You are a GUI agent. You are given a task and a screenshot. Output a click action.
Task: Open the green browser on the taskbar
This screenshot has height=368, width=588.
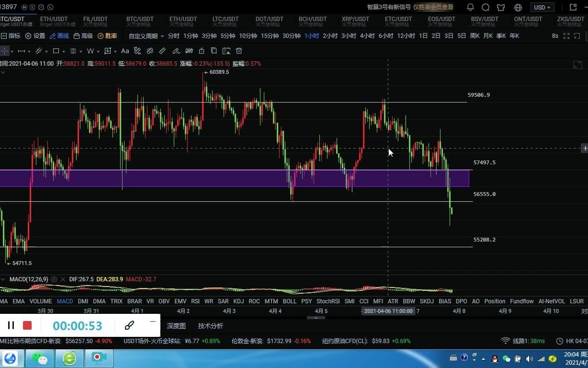(69, 358)
